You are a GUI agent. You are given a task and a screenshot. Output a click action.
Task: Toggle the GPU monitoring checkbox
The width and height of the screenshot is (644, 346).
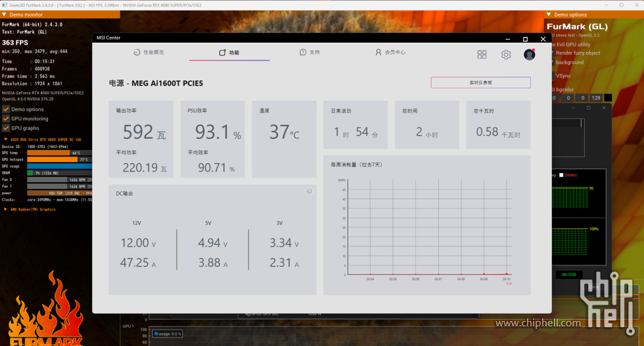(6, 119)
